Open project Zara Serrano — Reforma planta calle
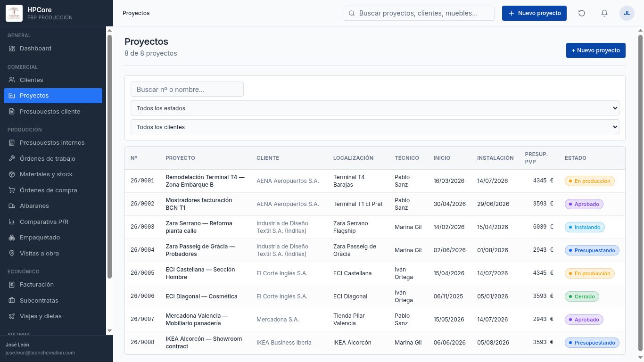Screen dimensions: 644x362 point(199,227)
